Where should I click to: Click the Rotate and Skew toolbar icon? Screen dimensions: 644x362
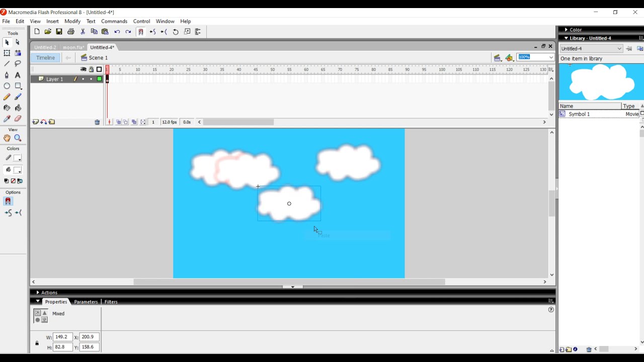pos(176,32)
